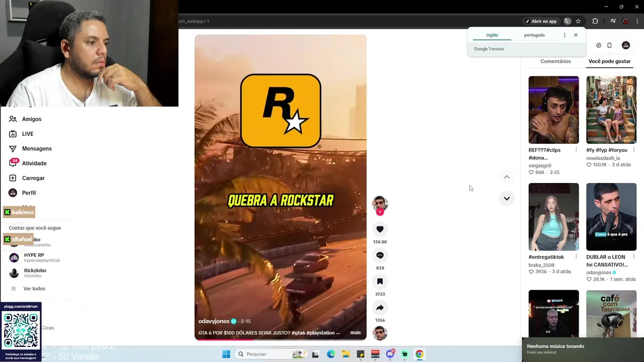Image resolution: width=644 pixels, height=362 pixels.
Task: Open the #entregatiktok video thumbnail
Action: 553,217
